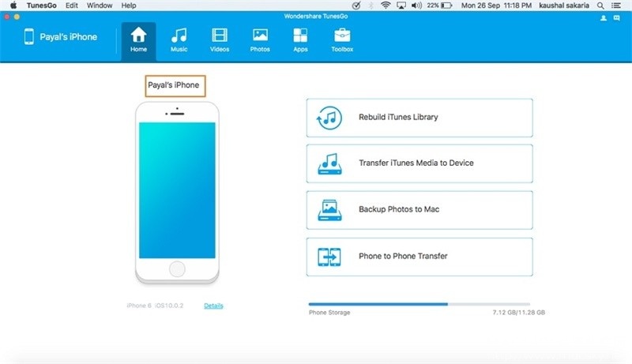Open the Window menu
632x364 pixels.
point(100,6)
